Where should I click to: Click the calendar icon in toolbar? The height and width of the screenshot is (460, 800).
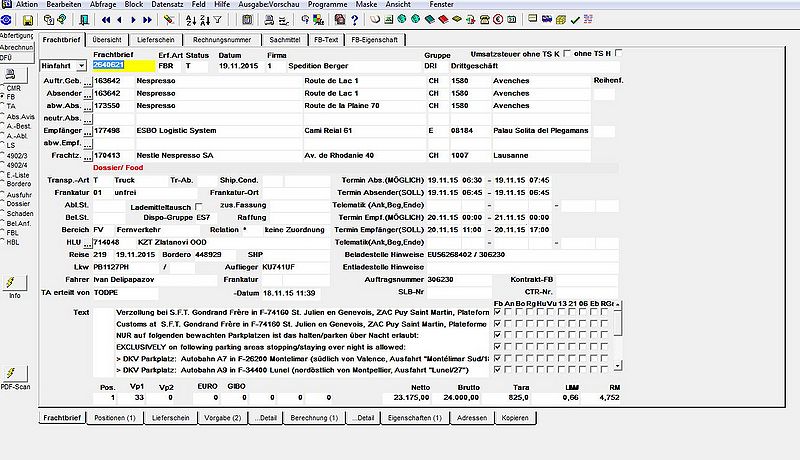point(512,20)
